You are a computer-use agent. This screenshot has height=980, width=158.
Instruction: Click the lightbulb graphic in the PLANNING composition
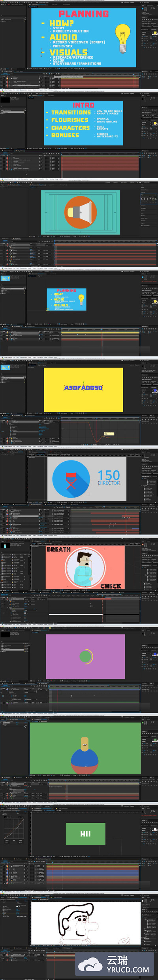pos(123,38)
